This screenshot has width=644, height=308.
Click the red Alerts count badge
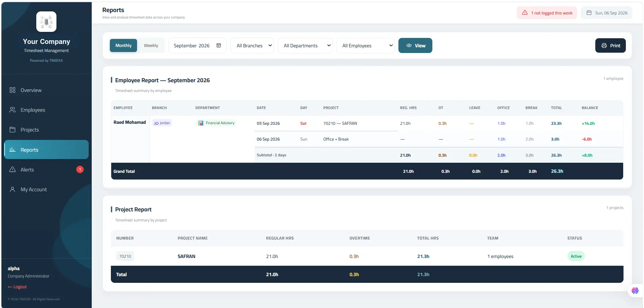80,169
